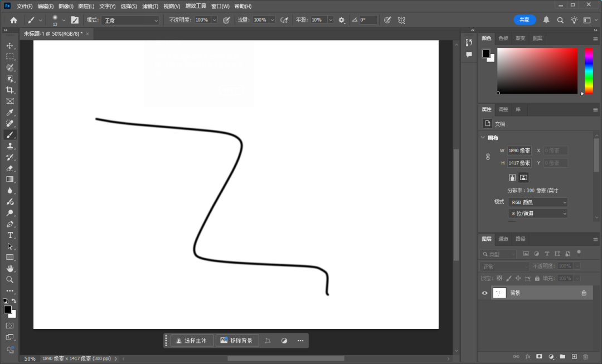Create a new layer icon
Screen dimensions: 602x364
click(x=574, y=357)
